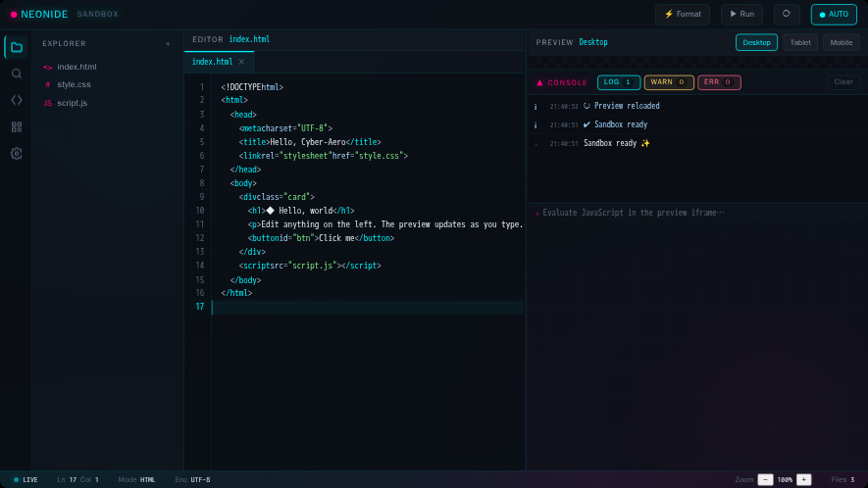Screen dimensions: 868x488
Task: Click the title tag line in editor
Action: coord(310,142)
